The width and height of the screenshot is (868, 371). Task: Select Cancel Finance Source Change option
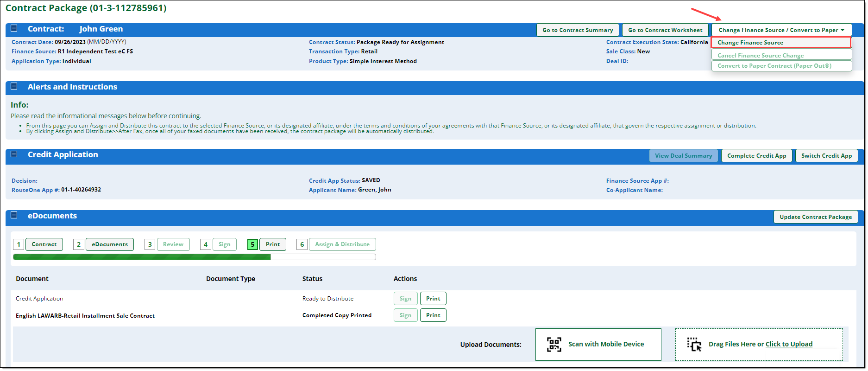[781, 55]
